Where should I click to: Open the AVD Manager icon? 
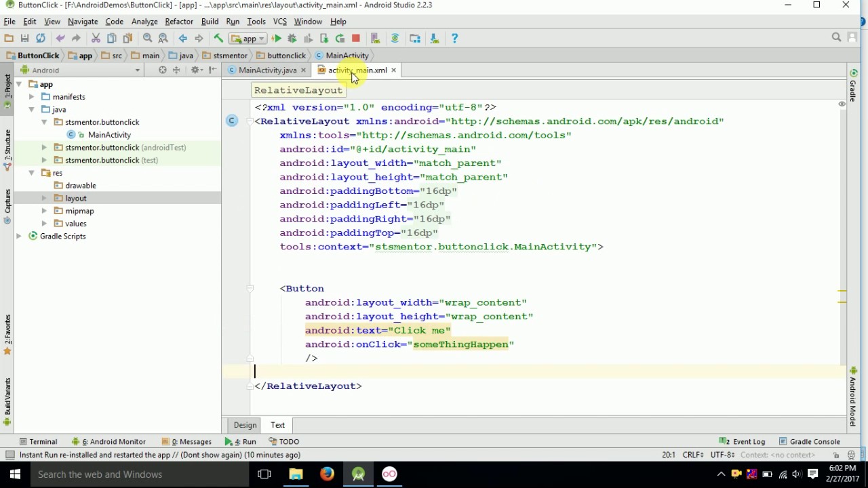click(x=375, y=39)
